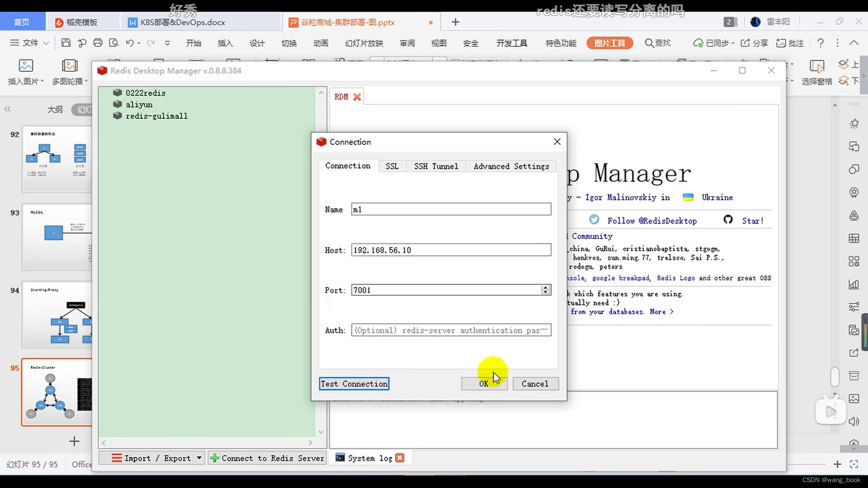The height and width of the screenshot is (488, 868).
Task: Switch to 稻壳模板 tab
Action: coord(82,22)
